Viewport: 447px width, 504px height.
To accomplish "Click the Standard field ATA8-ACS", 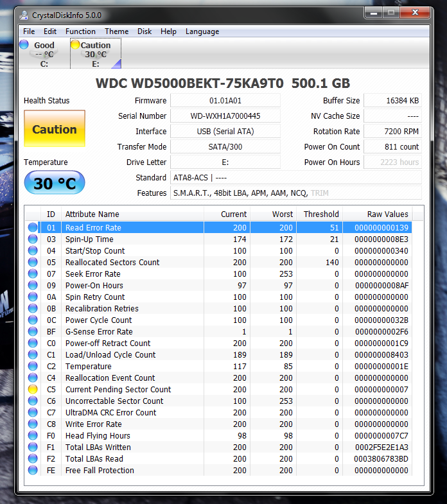I will point(296,178).
